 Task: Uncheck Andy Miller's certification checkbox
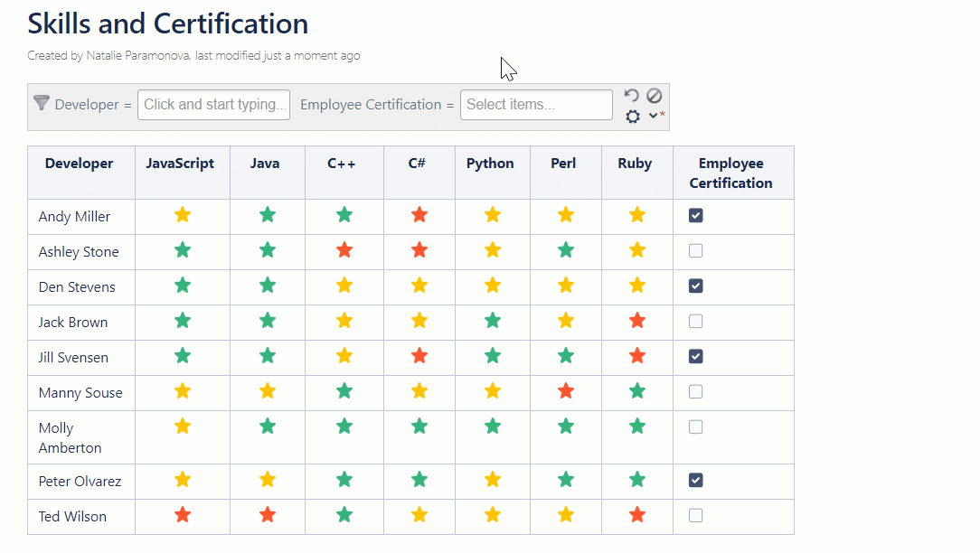696,215
